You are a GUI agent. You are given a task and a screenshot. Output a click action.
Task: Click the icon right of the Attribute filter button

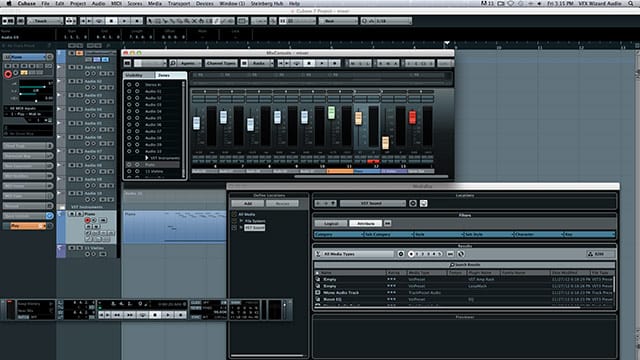[387, 223]
